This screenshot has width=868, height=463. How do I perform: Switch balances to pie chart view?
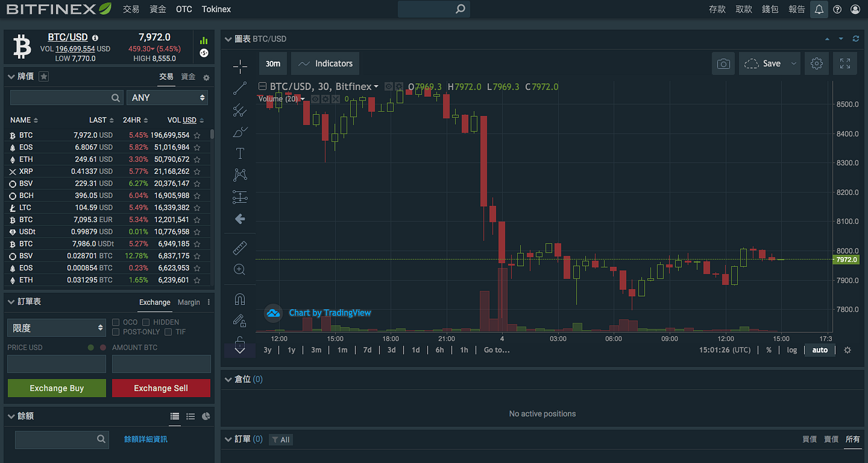click(206, 416)
